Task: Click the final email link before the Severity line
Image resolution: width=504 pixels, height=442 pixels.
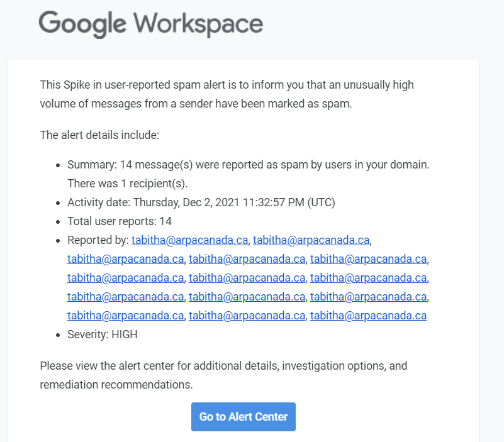Action: [x=368, y=316]
